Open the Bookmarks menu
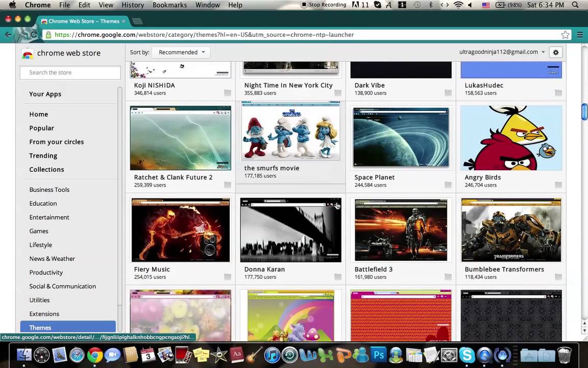This screenshot has height=368, width=588. 169,5
